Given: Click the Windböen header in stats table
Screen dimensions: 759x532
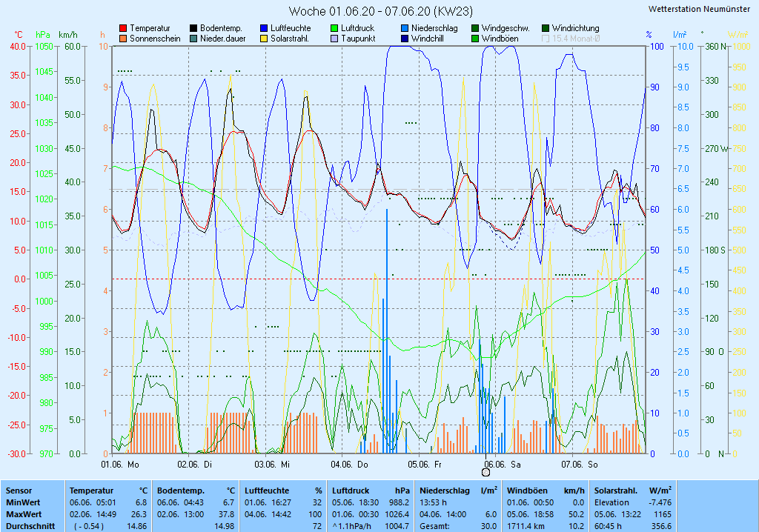Looking at the screenshot, I should click(526, 491).
